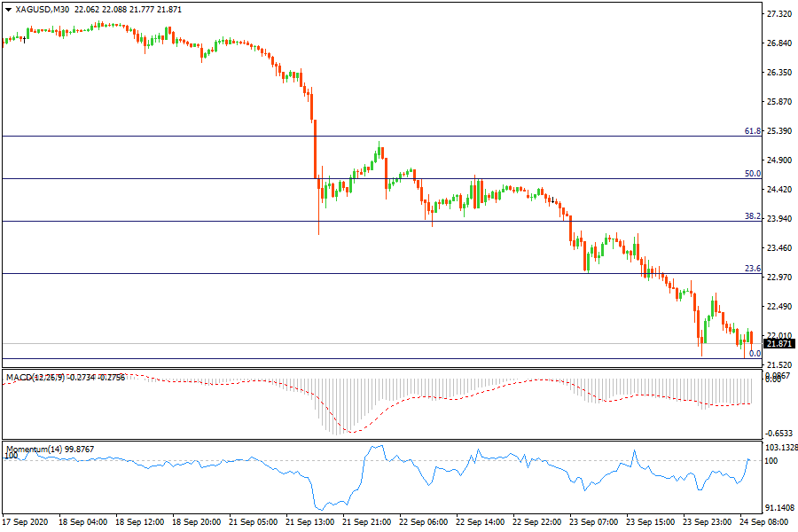This screenshot has height=532, width=798.
Task: Click the triangle icon beside XAGUSD,M30
Action: (9, 10)
